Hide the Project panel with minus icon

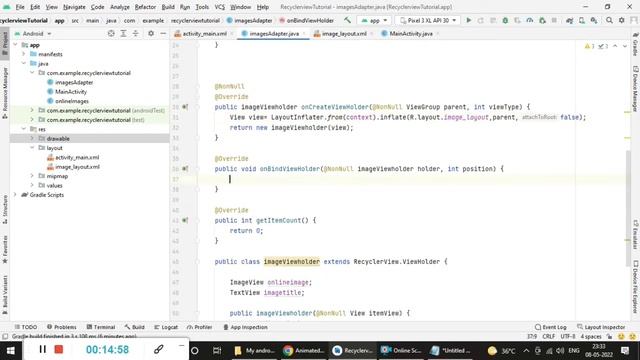click(163, 33)
